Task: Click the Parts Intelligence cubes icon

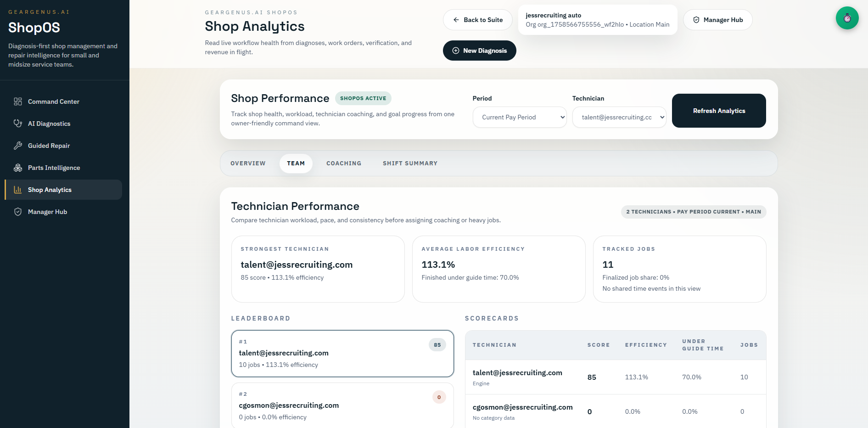Action: (18, 168)
